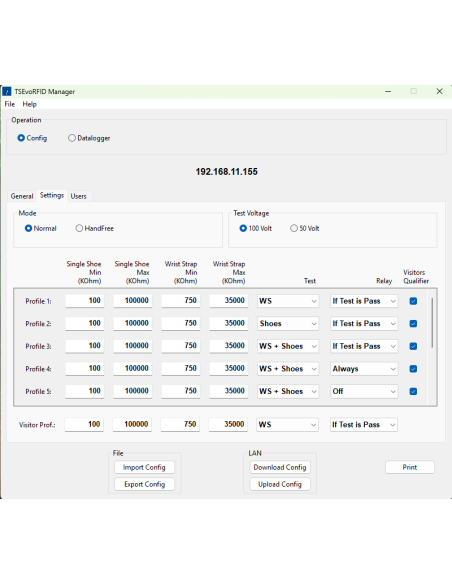This screenshot has width=452, height=584.
Task: Select the 50 Volt test voltage
Action: pos(294,228)
